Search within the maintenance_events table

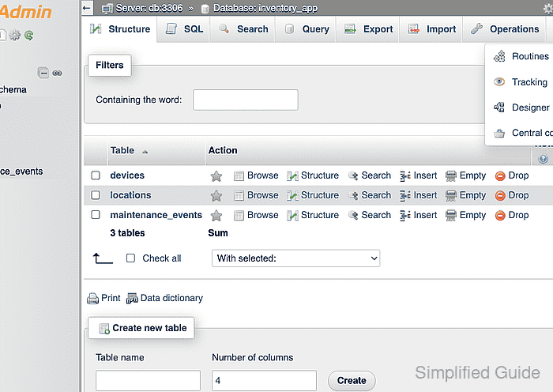coord(369,215)
